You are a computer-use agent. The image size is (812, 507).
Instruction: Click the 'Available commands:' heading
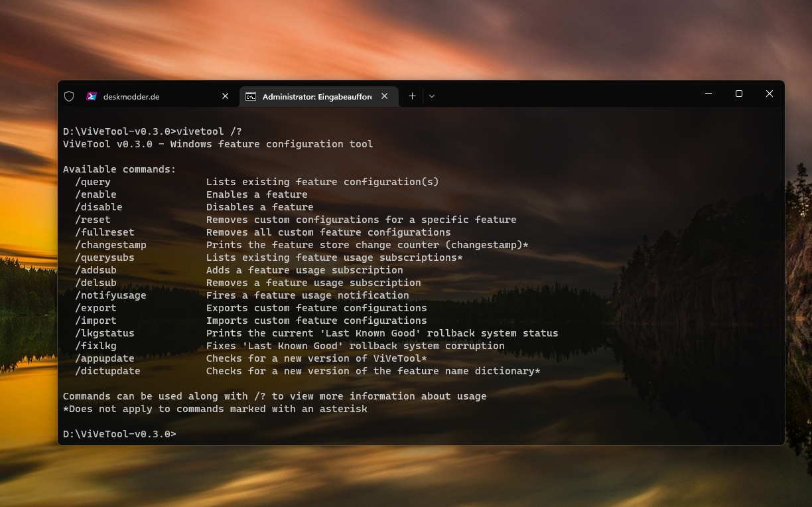119,169
